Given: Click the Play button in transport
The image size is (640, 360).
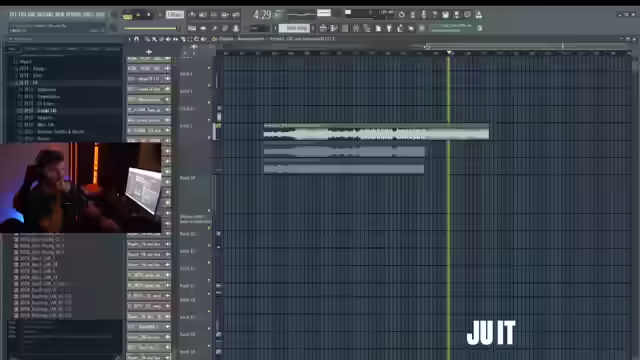Looking at the screenshot, I should (138, 15).
